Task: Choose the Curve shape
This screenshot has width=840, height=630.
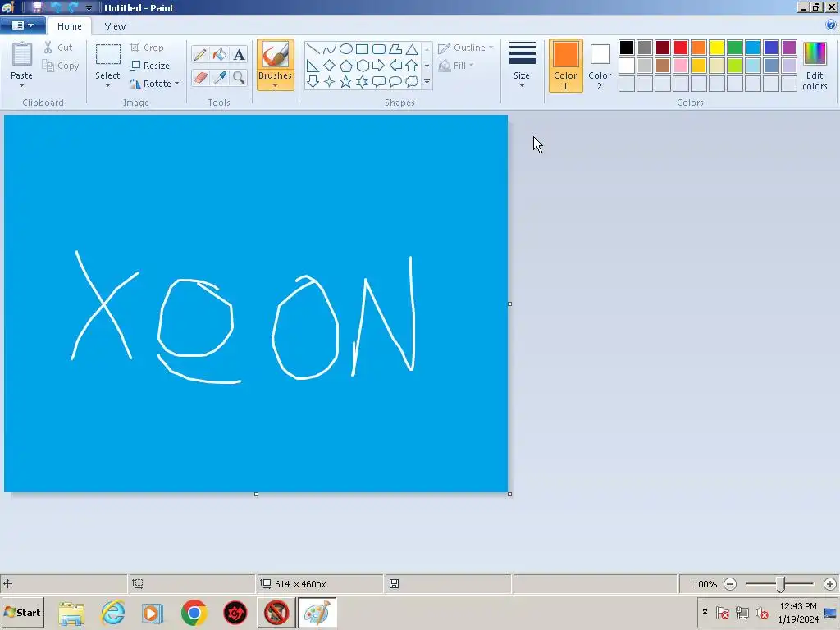Action: point(330,49)
